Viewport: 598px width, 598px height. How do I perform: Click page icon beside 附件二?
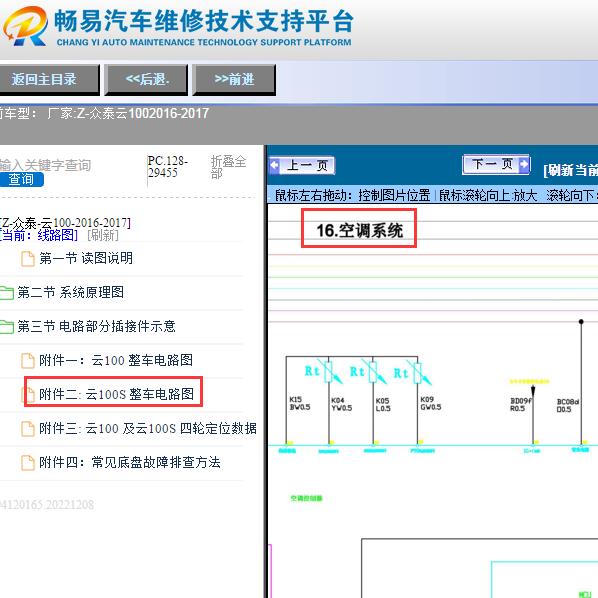coord(27,394)
